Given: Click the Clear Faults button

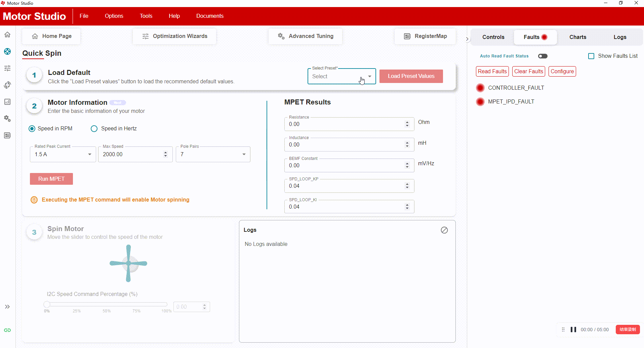Looking at the screenshot, I should (529, 72).
